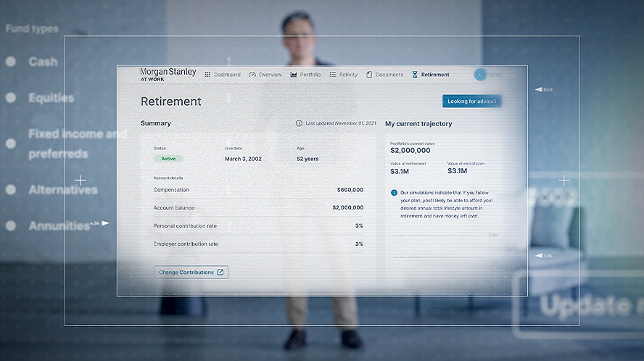Viewport: 644px width, 361px height.
Task: Choose the Equities fund type bullet
Action: point(11,98)
